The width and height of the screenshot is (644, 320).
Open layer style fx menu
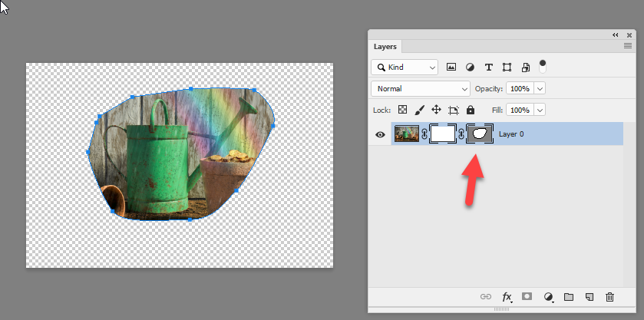point(507,297)
